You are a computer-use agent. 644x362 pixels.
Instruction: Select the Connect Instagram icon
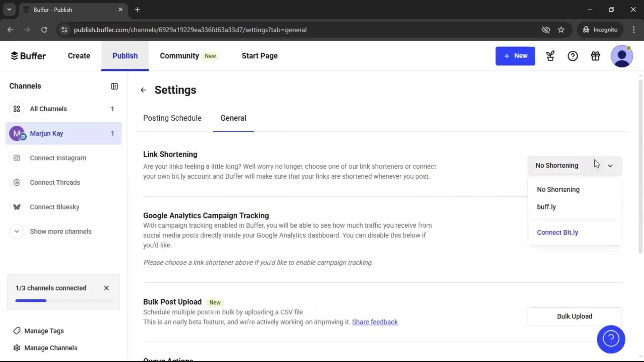(17, 158)
